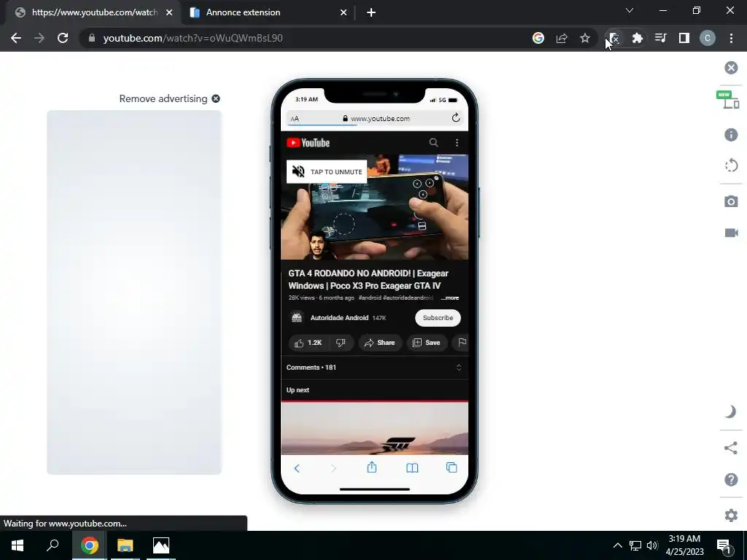Show hidden system tray icons
Viewport: 747px width, 560px height.
pyautogui.click(x=617, y=545)
